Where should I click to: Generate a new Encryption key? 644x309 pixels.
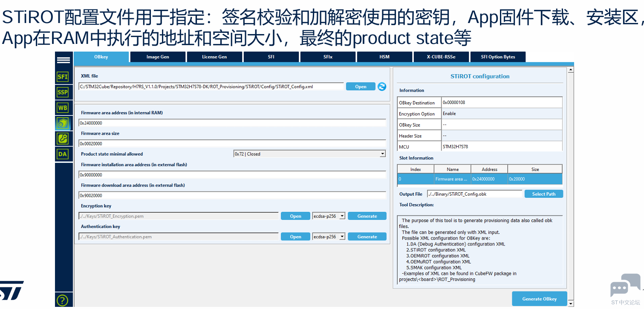click(x=367, y=216)
